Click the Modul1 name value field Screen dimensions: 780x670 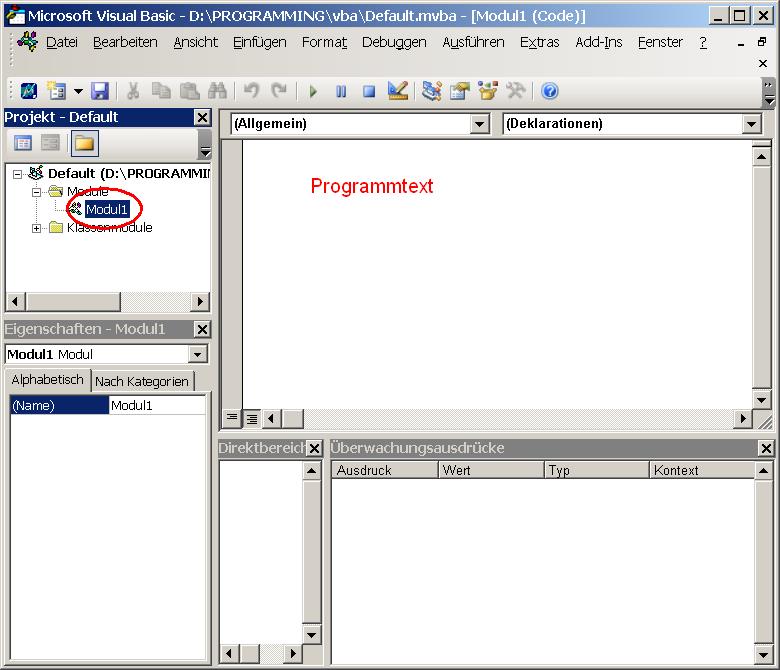pyautogui.click(x=157, y=405)
